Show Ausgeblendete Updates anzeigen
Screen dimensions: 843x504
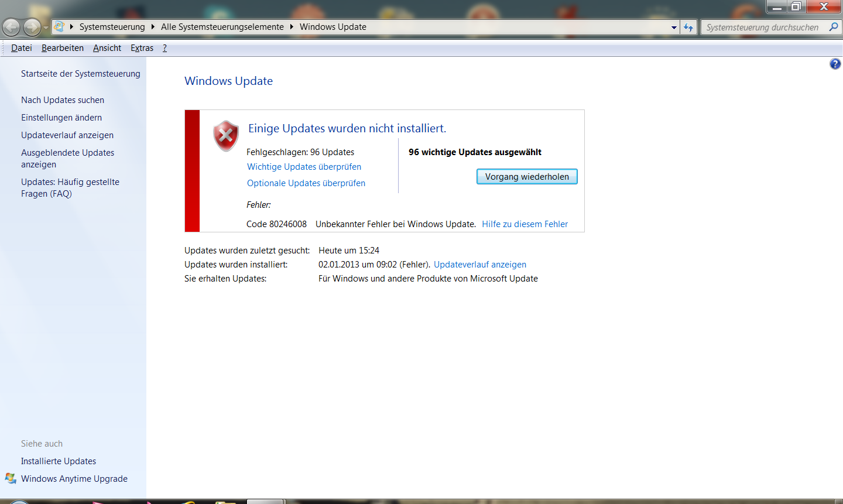[x=68, y=159]
